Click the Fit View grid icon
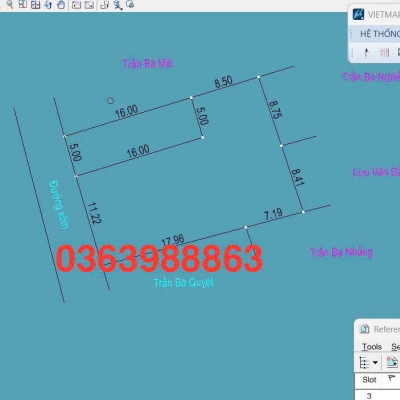Viewport: 400px width, 400px height. 35,4
